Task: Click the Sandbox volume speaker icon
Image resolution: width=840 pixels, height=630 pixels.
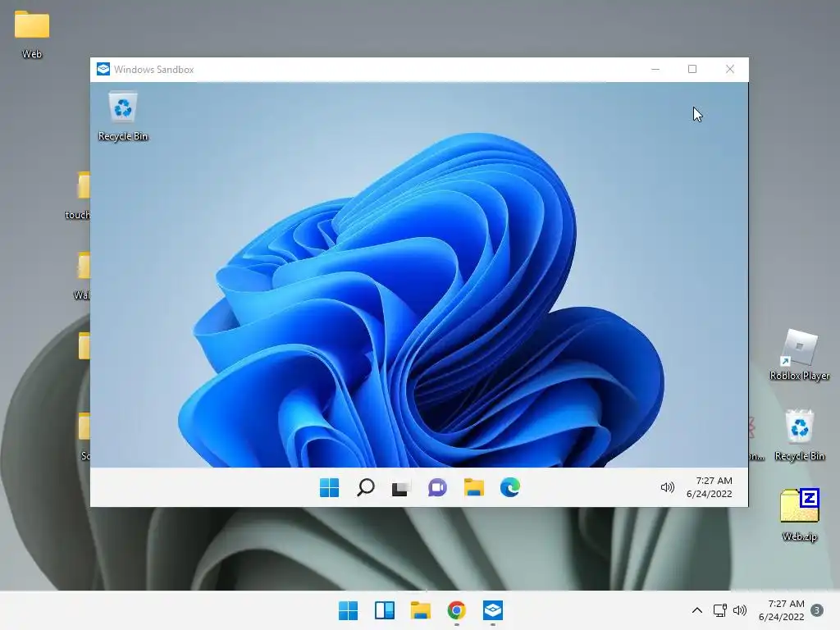Action: (667, 487)
